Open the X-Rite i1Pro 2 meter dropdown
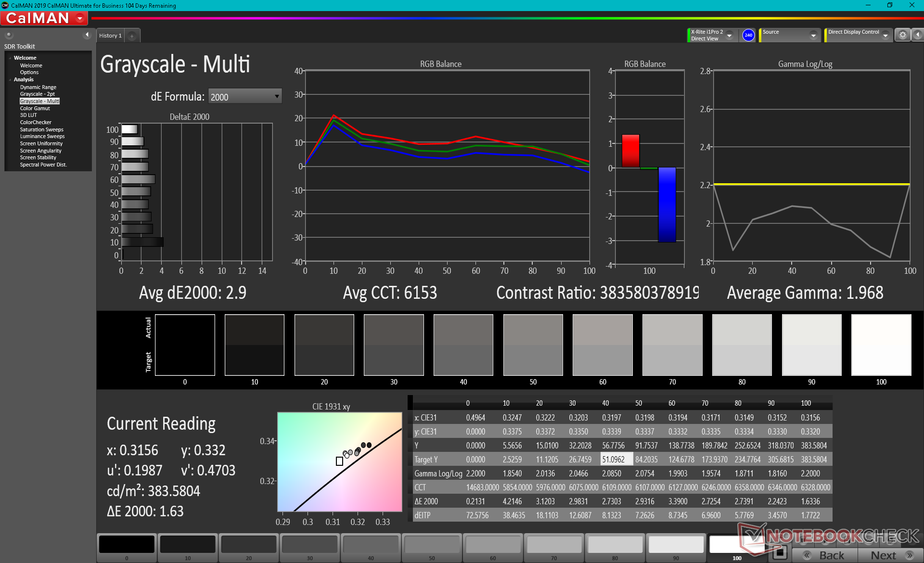The image size is (924, 563). 729,36
